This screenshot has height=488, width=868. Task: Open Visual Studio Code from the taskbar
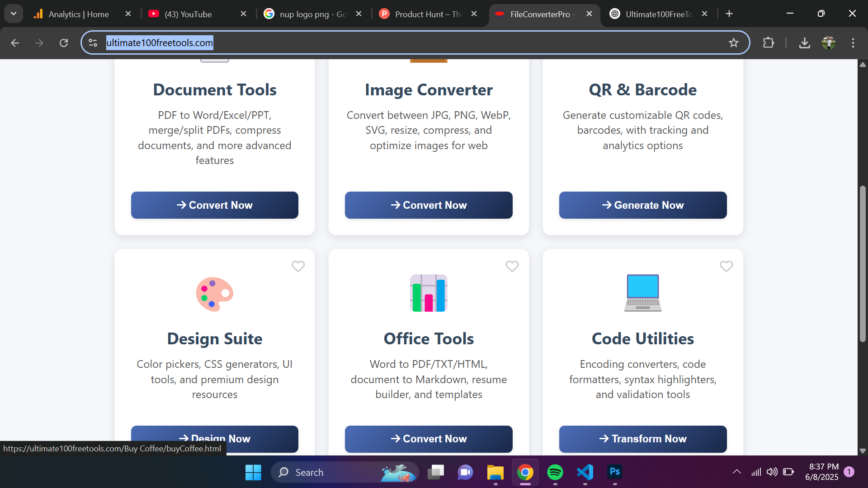(585, 472)
